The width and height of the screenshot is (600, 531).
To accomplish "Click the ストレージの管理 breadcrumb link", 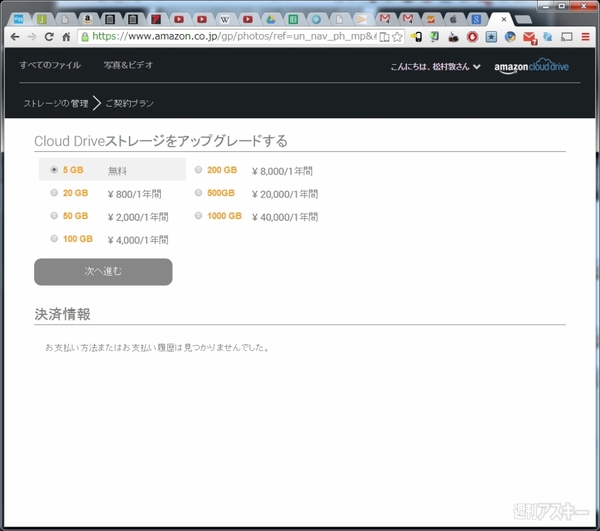I will pos(56,103).
